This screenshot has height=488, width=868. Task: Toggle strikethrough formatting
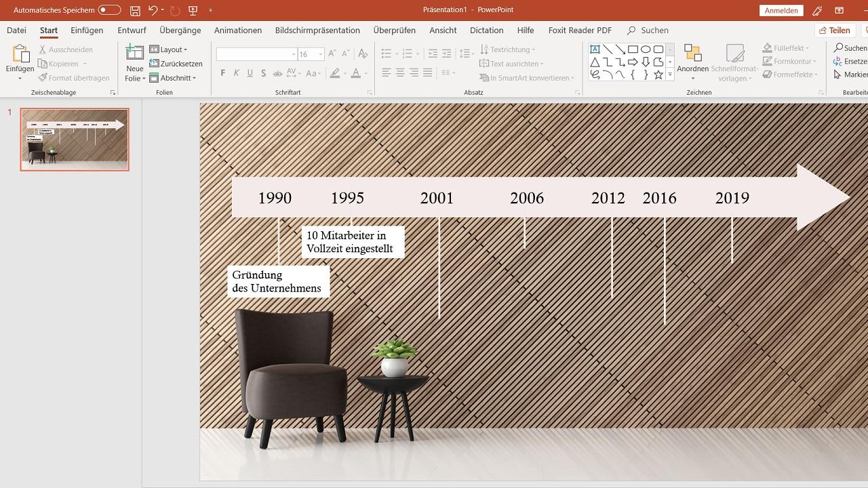coord(277,73)
